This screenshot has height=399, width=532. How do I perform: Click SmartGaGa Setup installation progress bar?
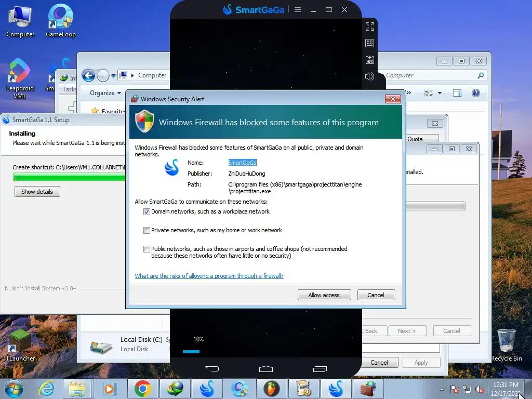click(x=69, y=177)
